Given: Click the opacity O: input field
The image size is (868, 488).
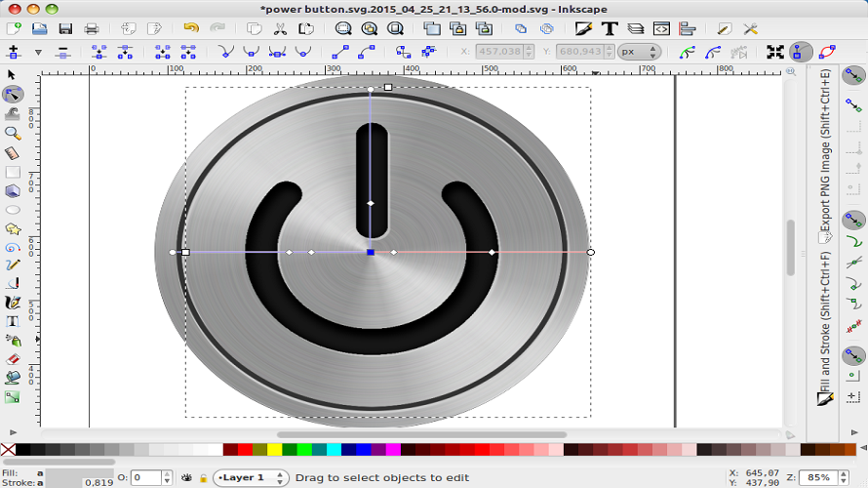Looking at the screenshot, I should click(x=147, y=478).
